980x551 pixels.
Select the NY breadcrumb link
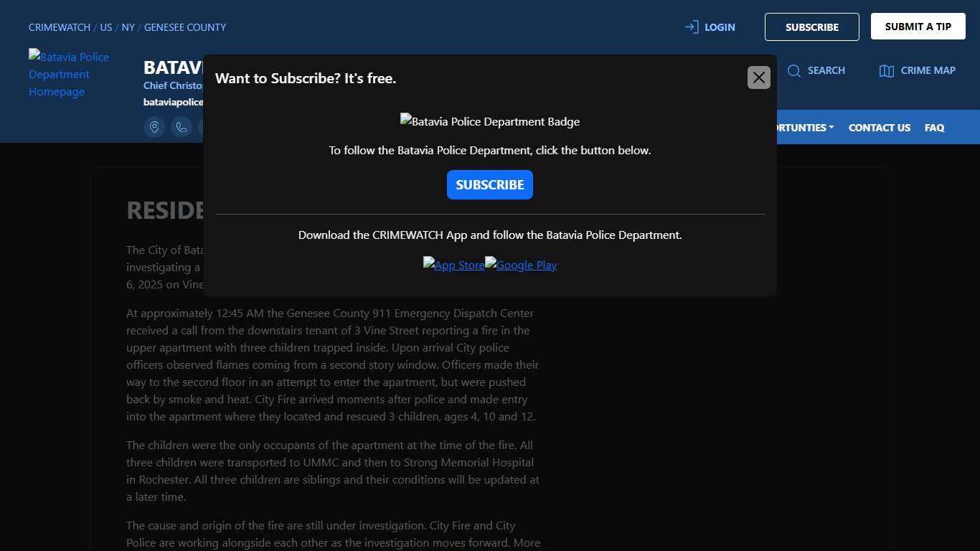[x=128, y=27]
